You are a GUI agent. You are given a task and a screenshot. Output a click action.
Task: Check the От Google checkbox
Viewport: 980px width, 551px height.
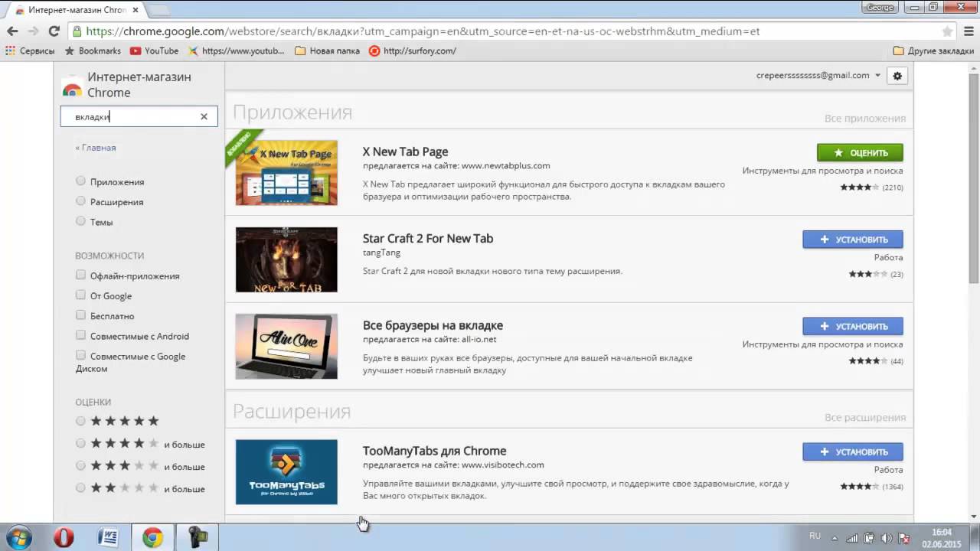(80, 295)
